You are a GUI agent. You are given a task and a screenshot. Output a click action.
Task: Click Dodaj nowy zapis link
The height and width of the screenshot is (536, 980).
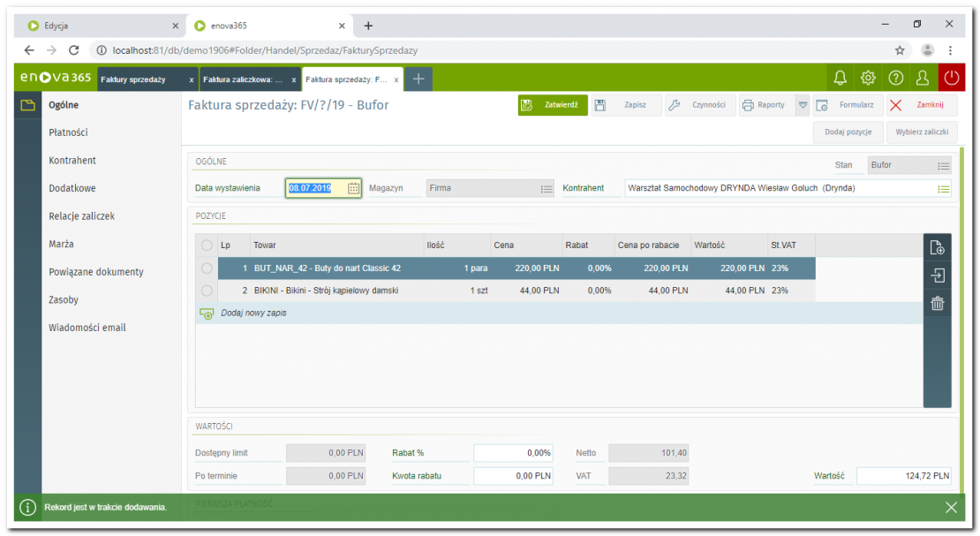click(x=253, y=313)
